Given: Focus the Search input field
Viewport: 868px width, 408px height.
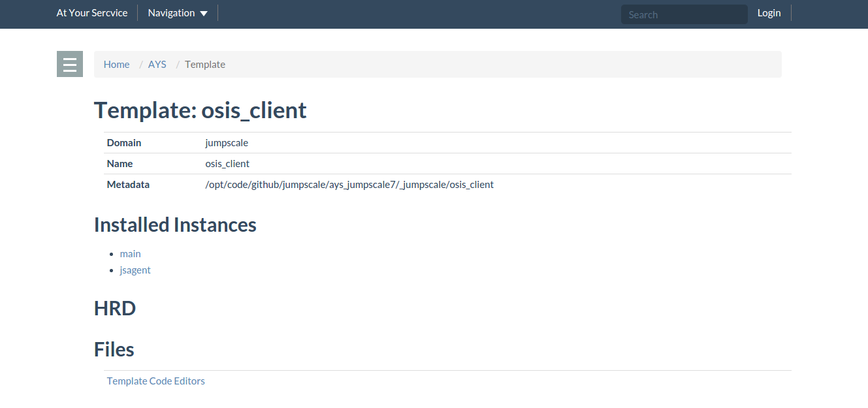Looking at the screenshot, I should pos(683,14).
